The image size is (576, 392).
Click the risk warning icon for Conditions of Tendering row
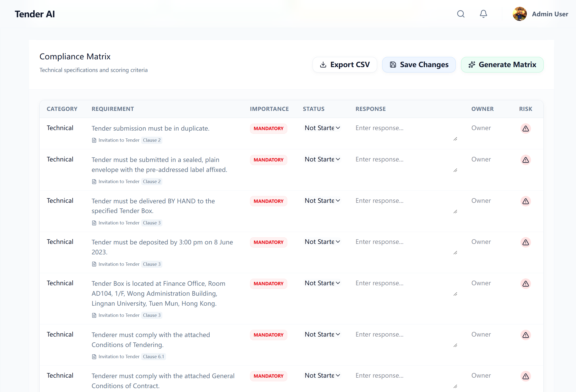point(526,335)
